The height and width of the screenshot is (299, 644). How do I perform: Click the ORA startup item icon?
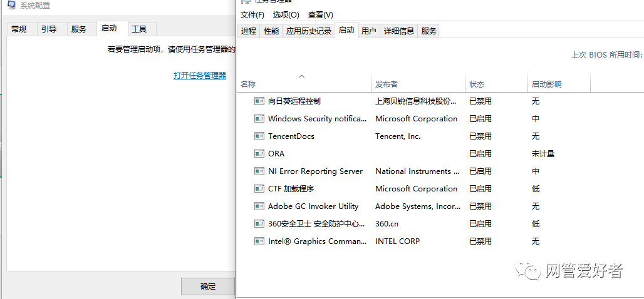click(259, 154)
